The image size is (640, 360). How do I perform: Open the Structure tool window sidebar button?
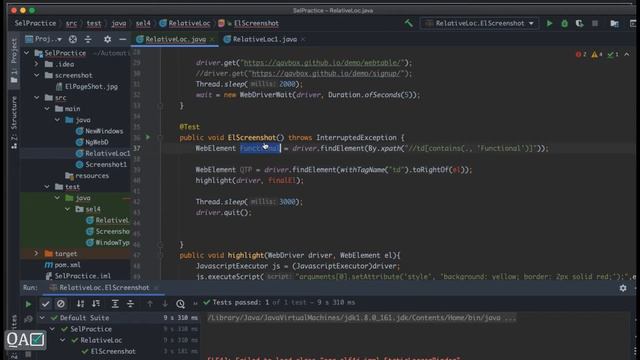coord(13,122)
